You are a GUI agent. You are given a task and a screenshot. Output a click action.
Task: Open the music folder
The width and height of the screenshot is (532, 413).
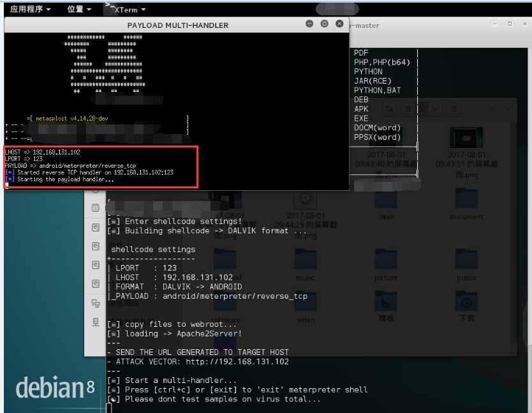(306, 264)
